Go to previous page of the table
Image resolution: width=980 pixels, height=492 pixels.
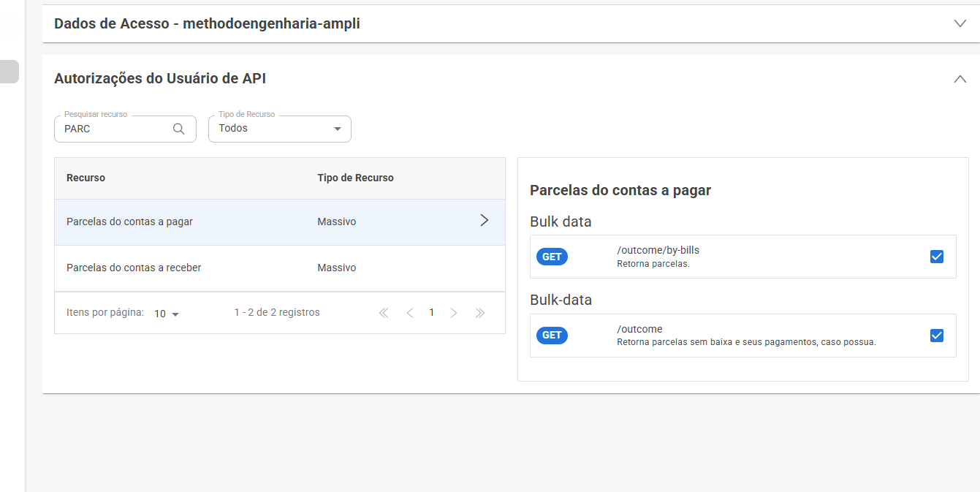tap(410, 313)
